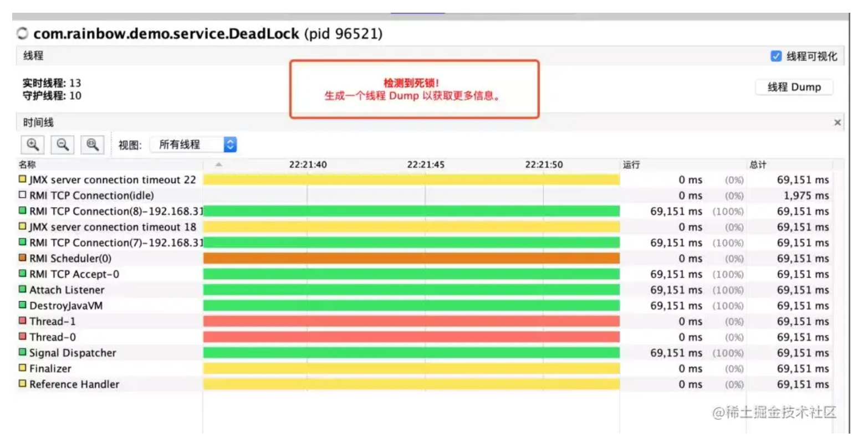Click the green icon beside Attach Listener
The height and width of the screenshot is (443, 868).
pos(23,289)
